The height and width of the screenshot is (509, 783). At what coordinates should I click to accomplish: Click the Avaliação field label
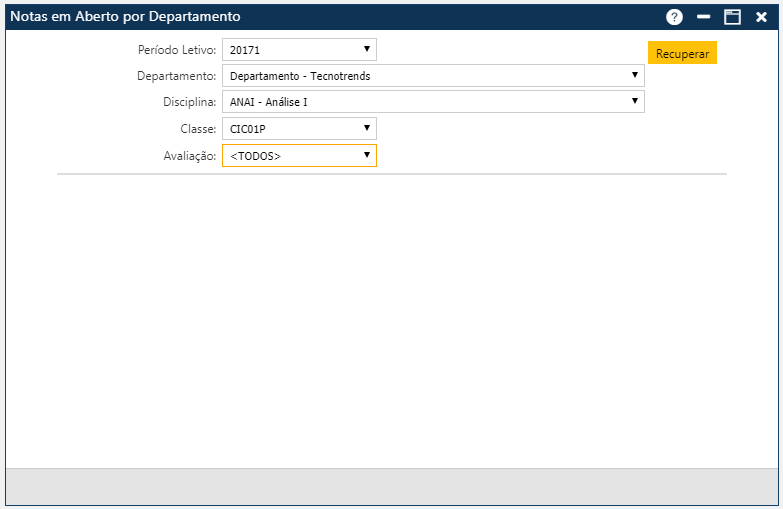(189, 156)
